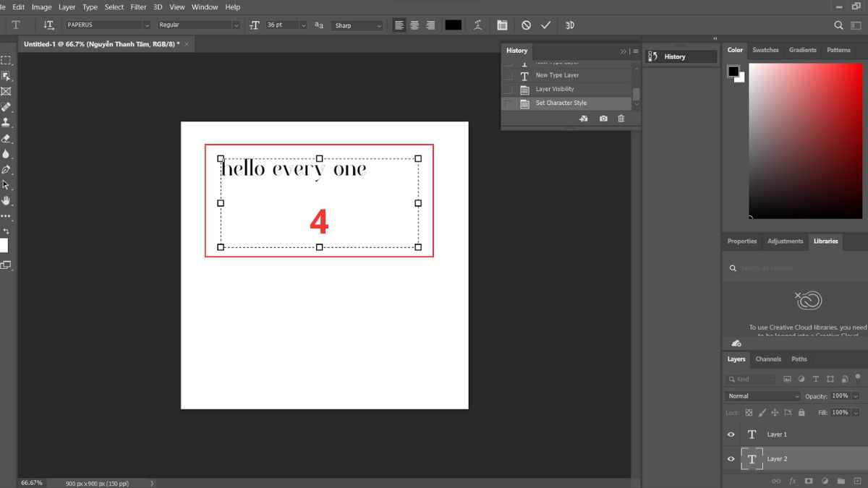
Task: Switch to the Channels tab
Action: [x=768, y=359]
